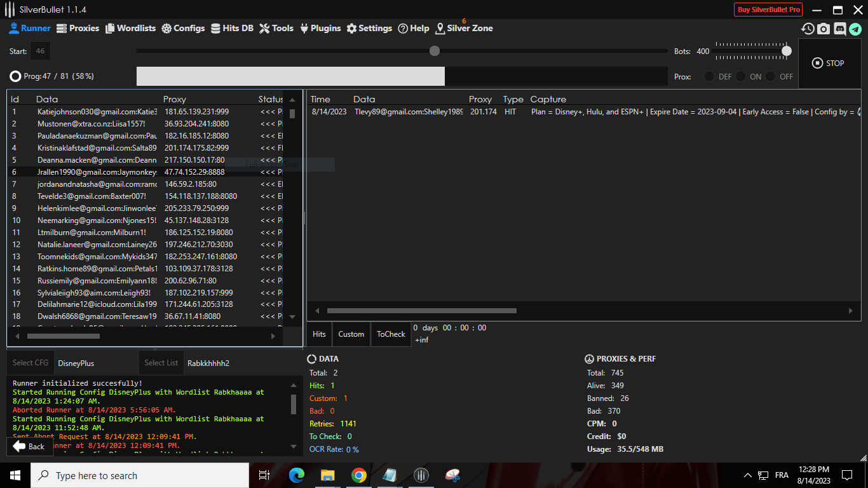
Task: Open the history icon in the top-right toolbar
Action: [808, 29]
